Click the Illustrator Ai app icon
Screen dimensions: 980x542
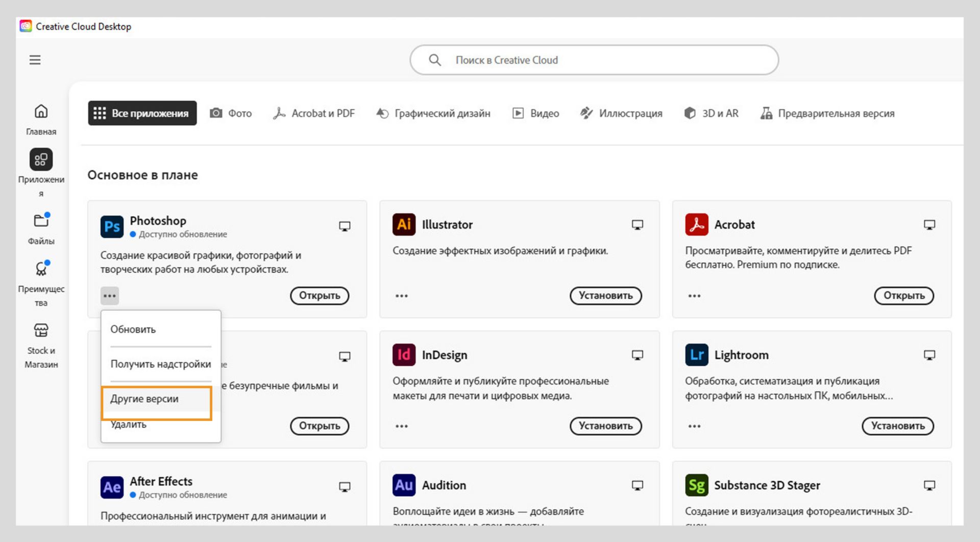(404, 225)
